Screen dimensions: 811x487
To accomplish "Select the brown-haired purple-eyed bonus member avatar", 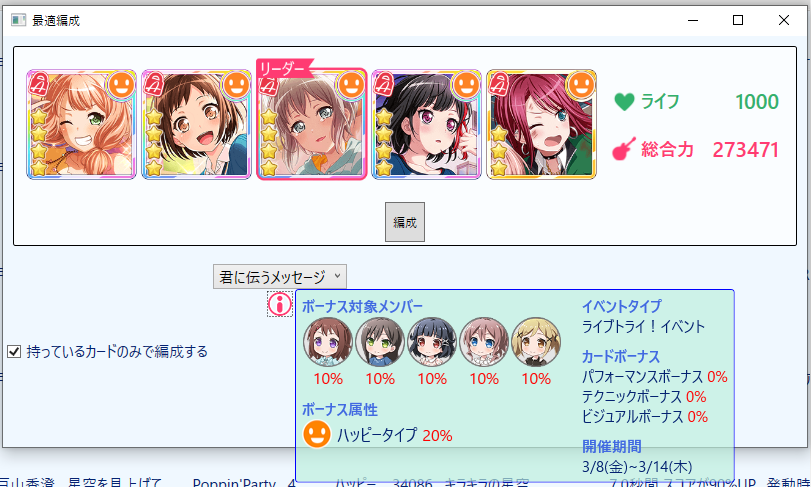I will 328,342.
